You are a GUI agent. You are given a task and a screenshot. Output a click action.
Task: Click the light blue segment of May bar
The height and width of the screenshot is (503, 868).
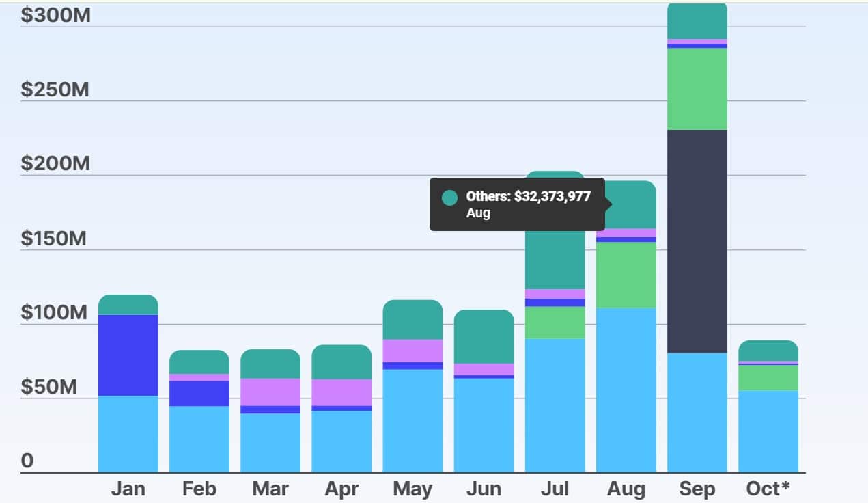point(412,420)
